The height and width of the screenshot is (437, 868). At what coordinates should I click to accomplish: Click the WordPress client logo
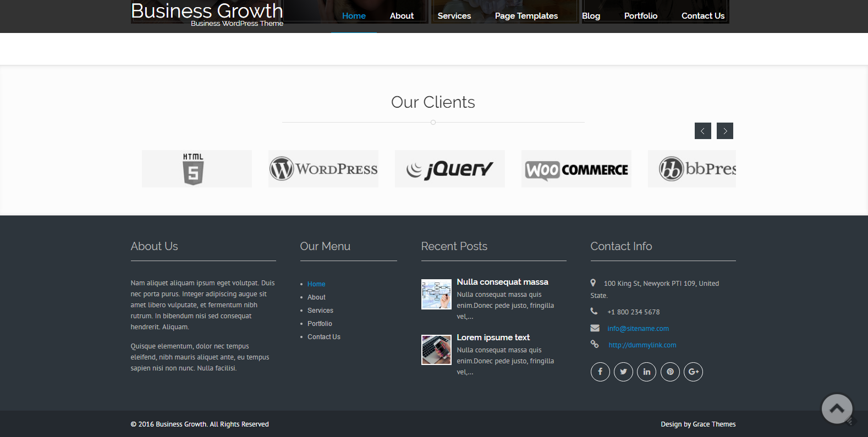pos(323,169)
